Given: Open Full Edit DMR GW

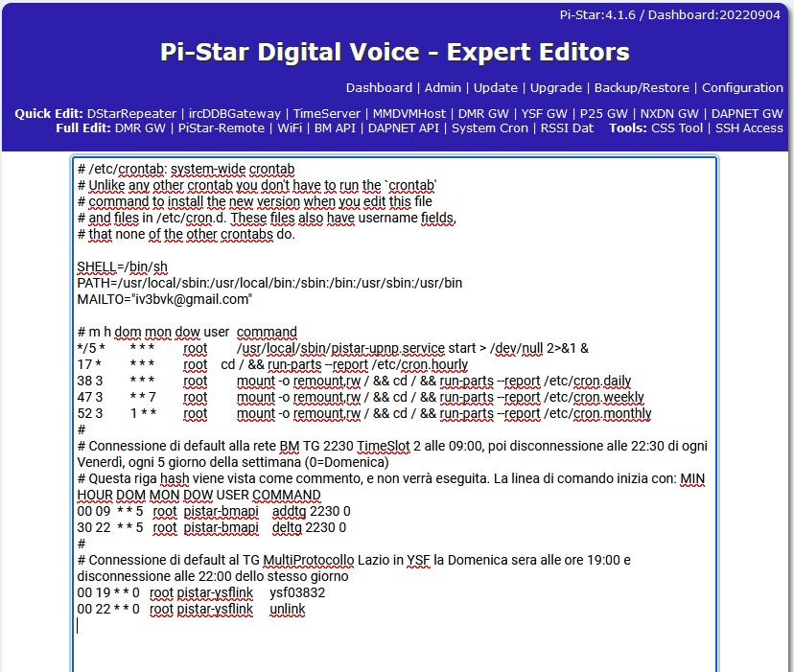Looking at the screenshot, I should tap(140, 128).
